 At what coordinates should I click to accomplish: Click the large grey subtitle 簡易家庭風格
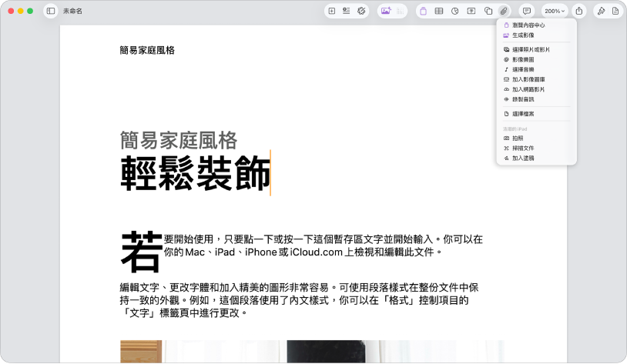(x=179, y=140)
